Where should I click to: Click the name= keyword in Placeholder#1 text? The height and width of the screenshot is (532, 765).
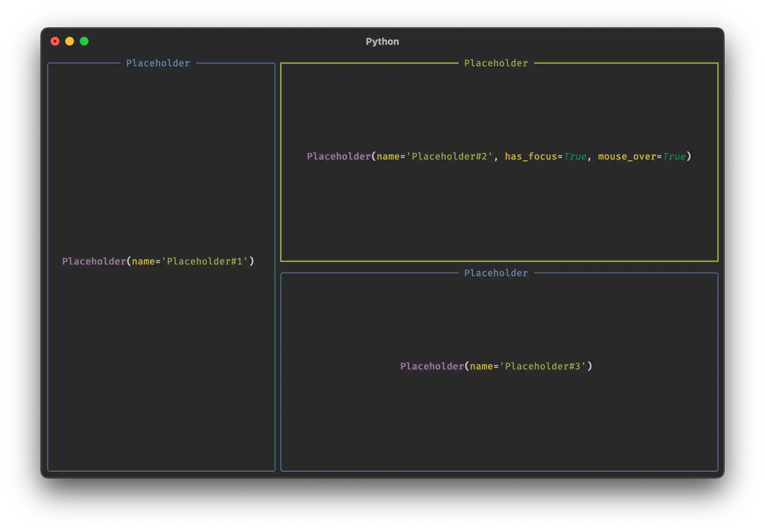[x=146, y=261]
